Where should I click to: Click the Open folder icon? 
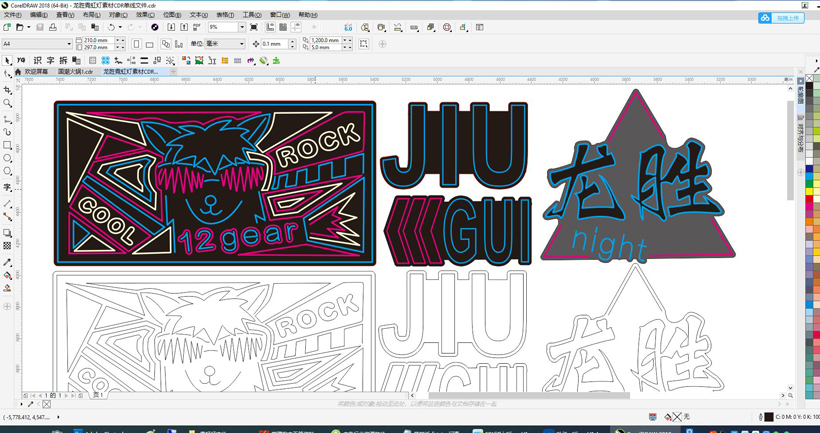pos(19,27)
